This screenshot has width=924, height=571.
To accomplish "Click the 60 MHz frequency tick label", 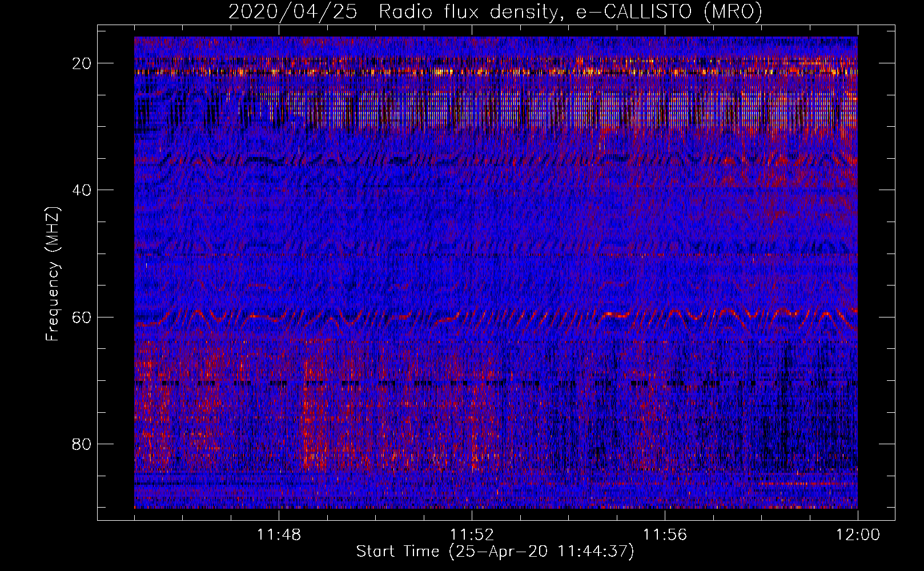I will (x=82, y=317).
